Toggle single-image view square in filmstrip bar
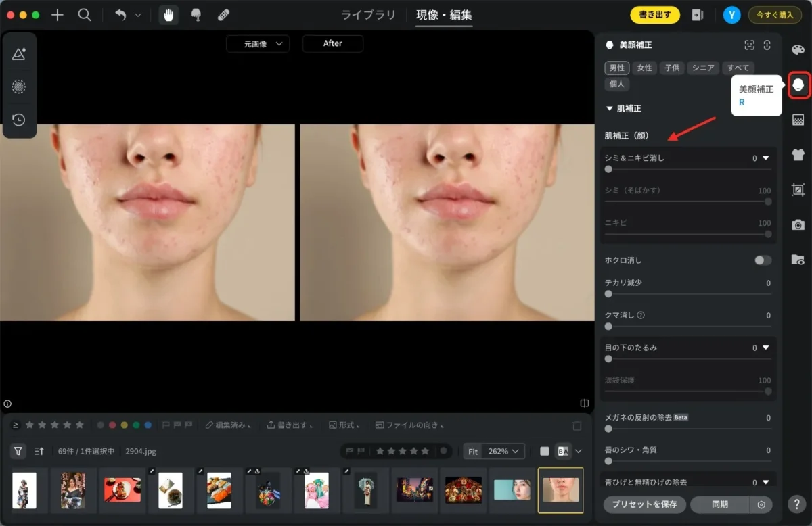 point(544,451)
